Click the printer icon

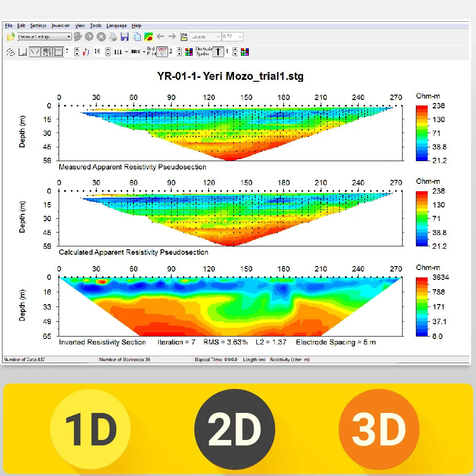pyautogui.click(x=113, y=37)
